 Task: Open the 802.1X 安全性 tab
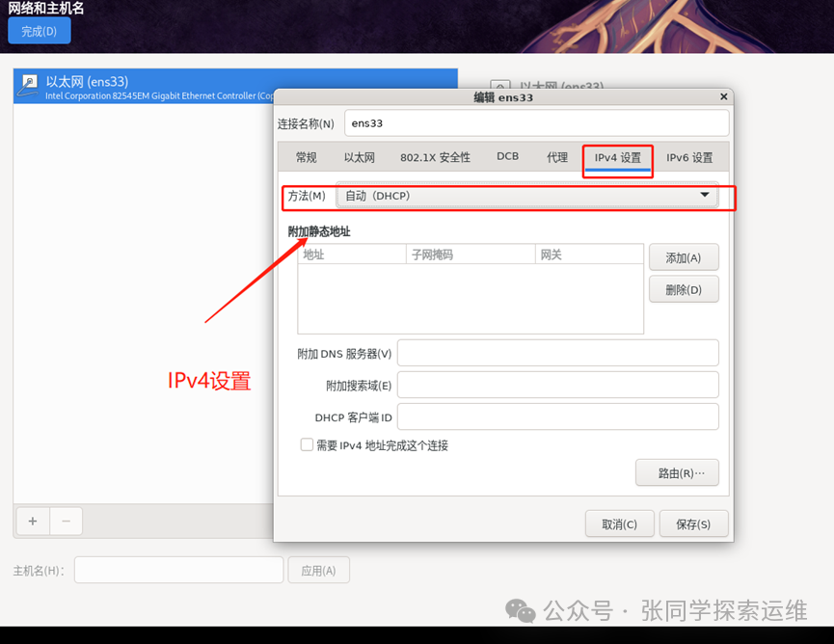click(436, 157)
